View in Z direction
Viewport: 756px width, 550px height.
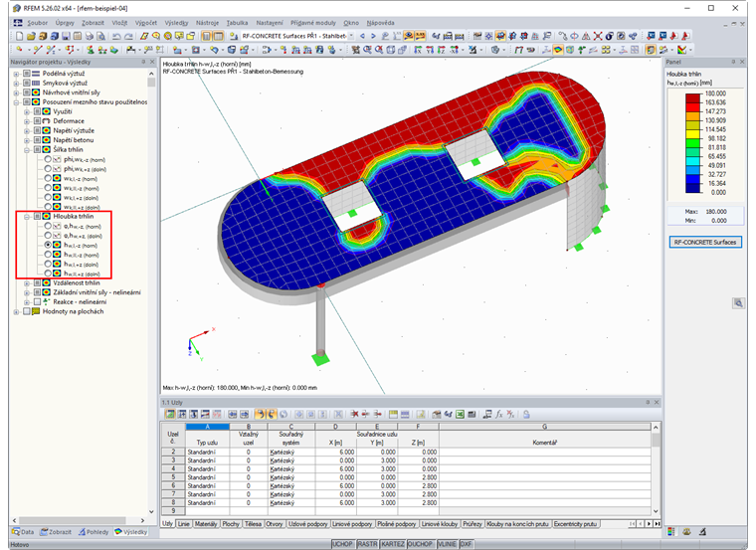click(x=442, y=50)
